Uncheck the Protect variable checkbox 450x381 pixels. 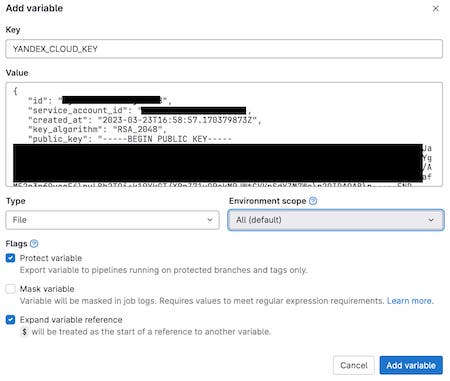(x=10, y=258)
